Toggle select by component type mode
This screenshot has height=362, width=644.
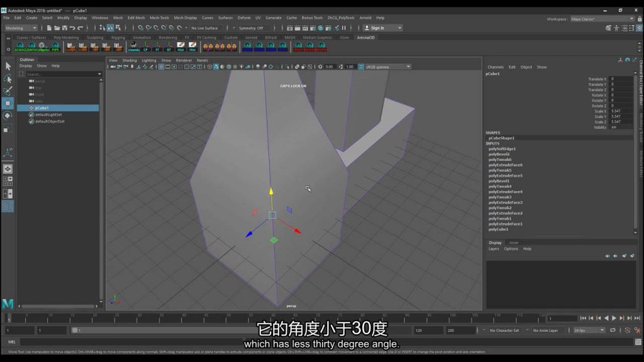pyautogui.click(x=118, y=28)
